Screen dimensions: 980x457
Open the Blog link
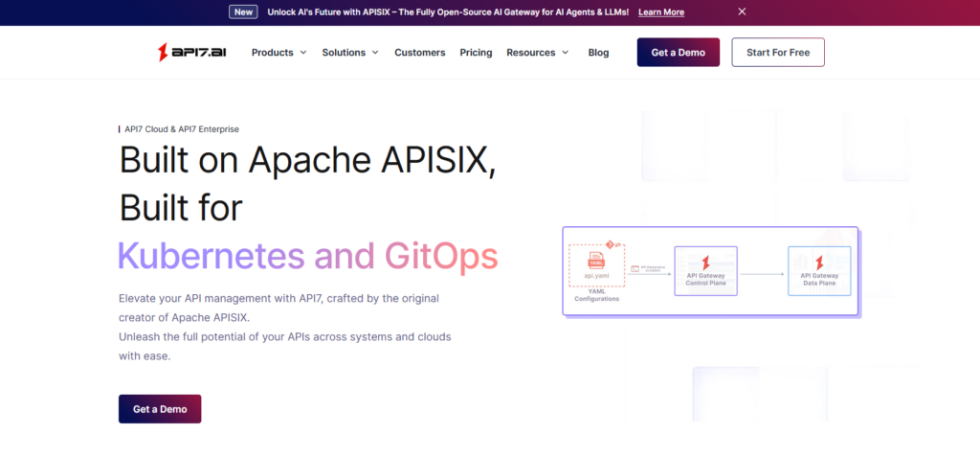598,53
